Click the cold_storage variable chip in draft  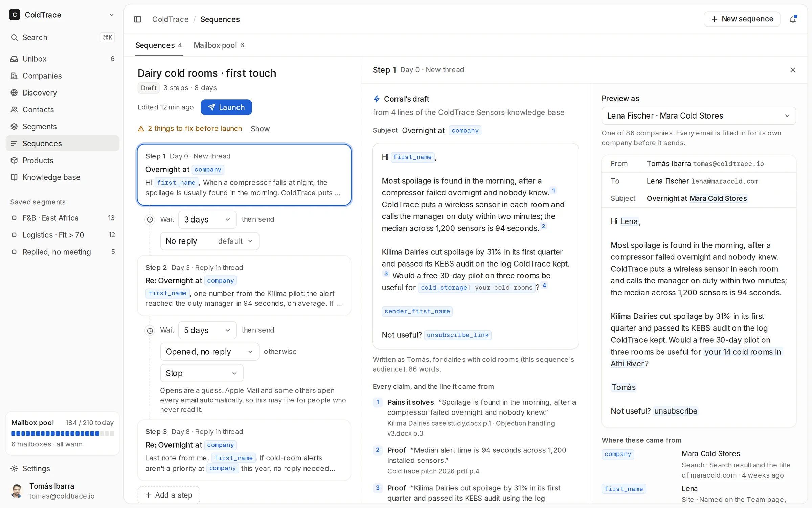click(476, 288)
